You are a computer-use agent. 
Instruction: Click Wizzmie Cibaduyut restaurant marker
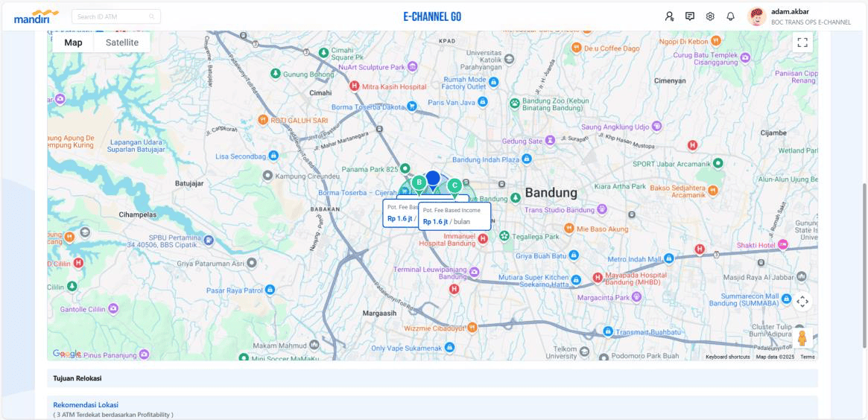472,326
